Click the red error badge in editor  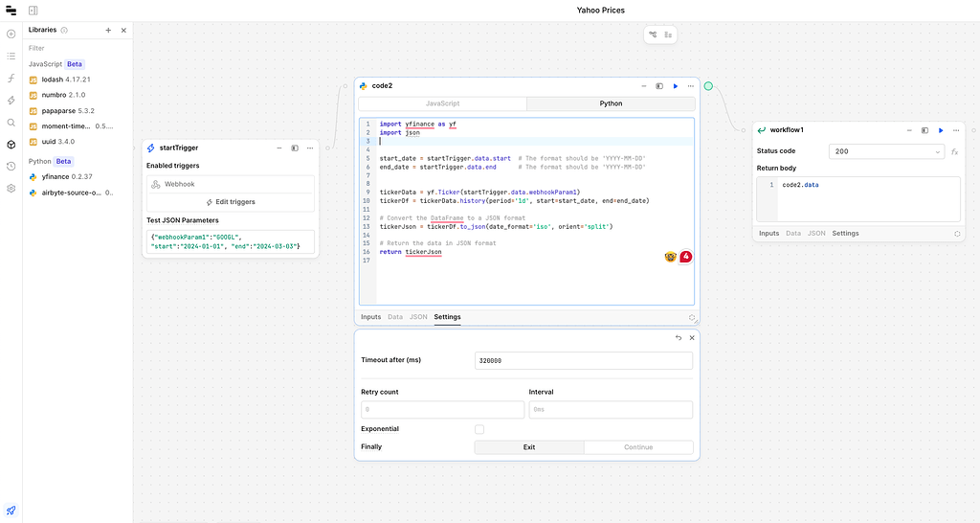pyautogui.click(x=686, y=257)
